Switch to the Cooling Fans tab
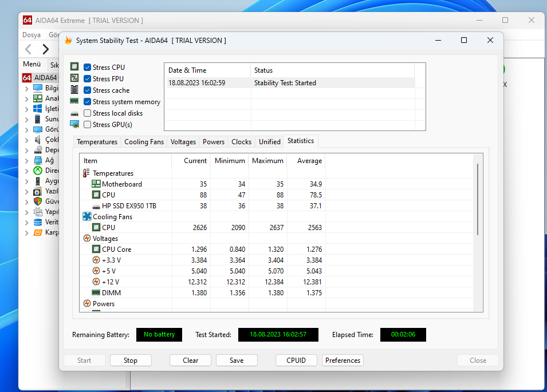Image resolution: width=547 pixels, height=392 pixels. 144,142
